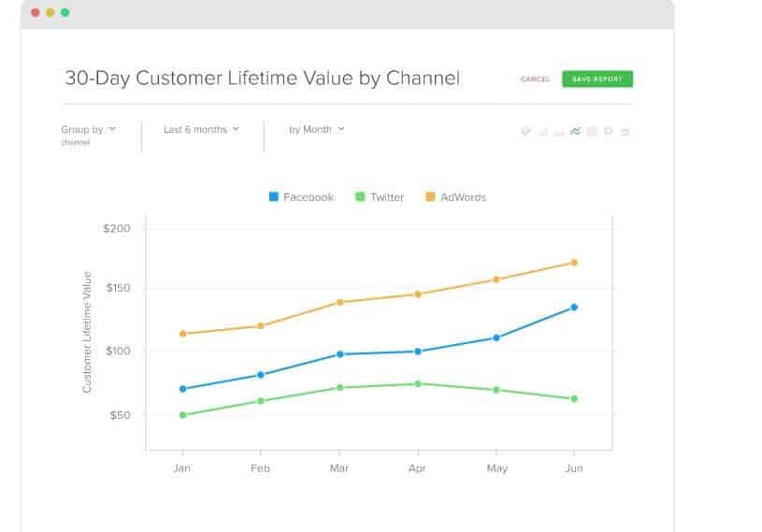
Task: Click the Facebook data point for Jun
Action: [574, 307]
